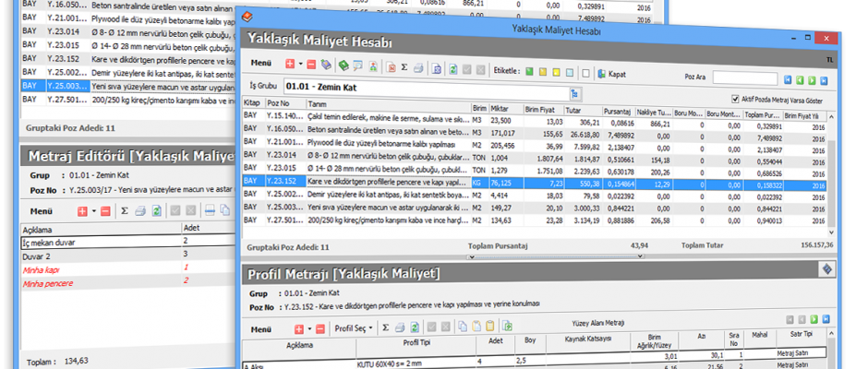Viewport: 868px width, 369px height.
Task: Open Menü in the Profil Metrajı panel
Action: 261,327
